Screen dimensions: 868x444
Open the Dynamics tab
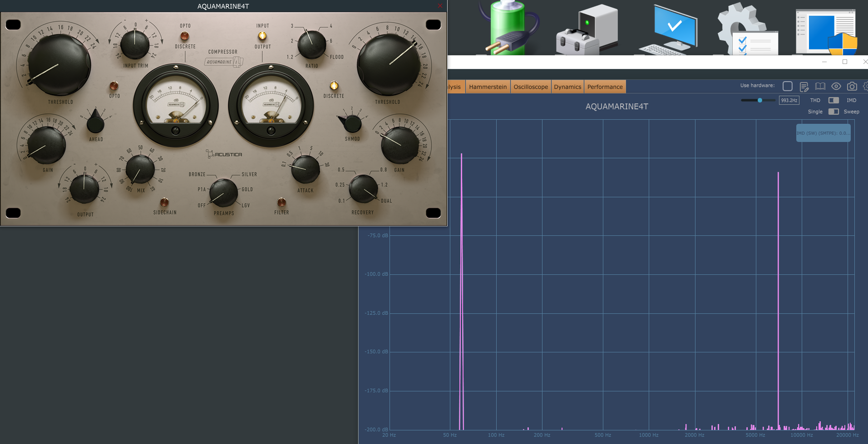click(567, 87)
